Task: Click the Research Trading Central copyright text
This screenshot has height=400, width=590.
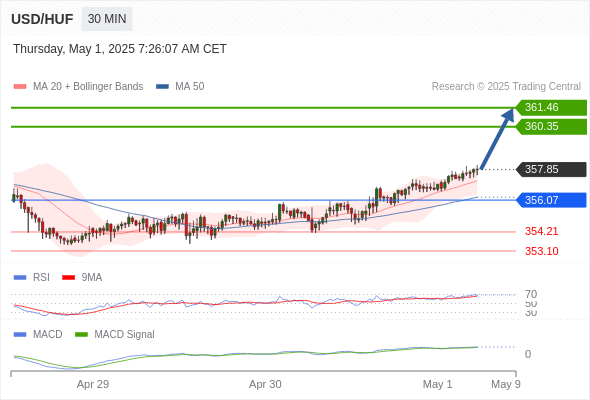Action: click(x=506, y=87)
